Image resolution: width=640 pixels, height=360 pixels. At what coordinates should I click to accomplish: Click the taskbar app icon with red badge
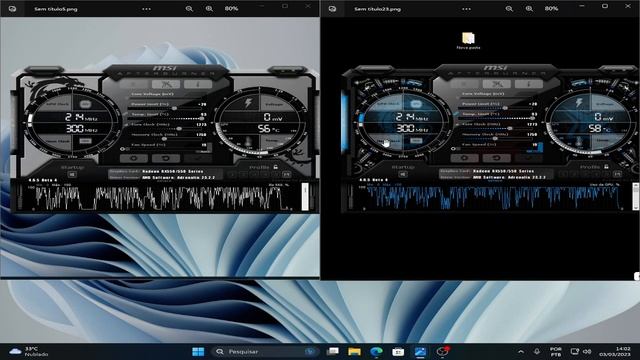442,351
